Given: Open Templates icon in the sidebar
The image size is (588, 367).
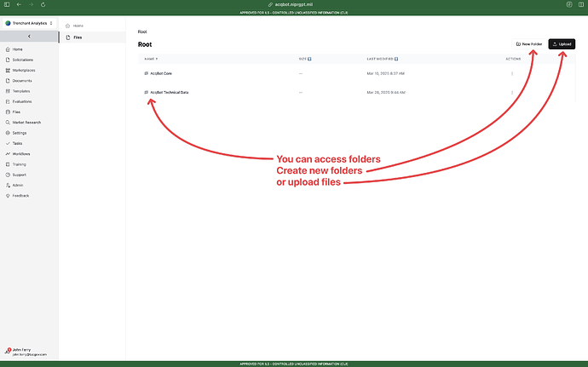Looking at the screenshot, I should pyautogui.click(x=8, y=91).
